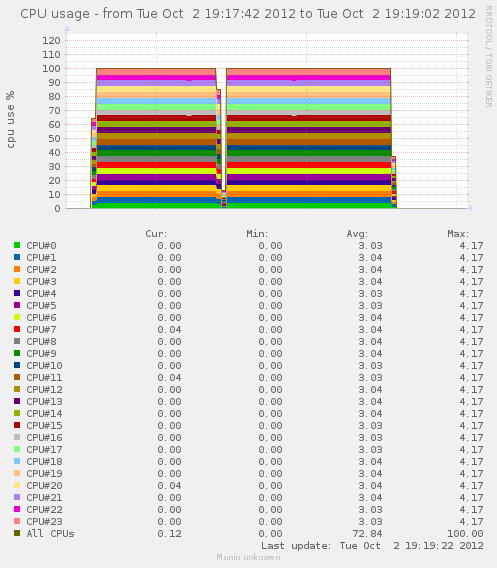
Task: Click the blue CPU#1 legend swatch
Action: pyautogui.click(x=17, y=257)
